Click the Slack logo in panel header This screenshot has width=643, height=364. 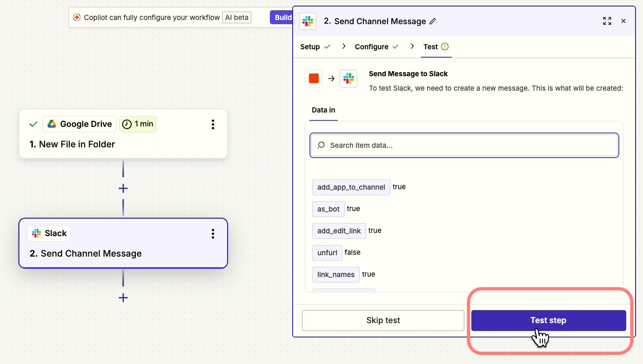[x=308, y=21]
